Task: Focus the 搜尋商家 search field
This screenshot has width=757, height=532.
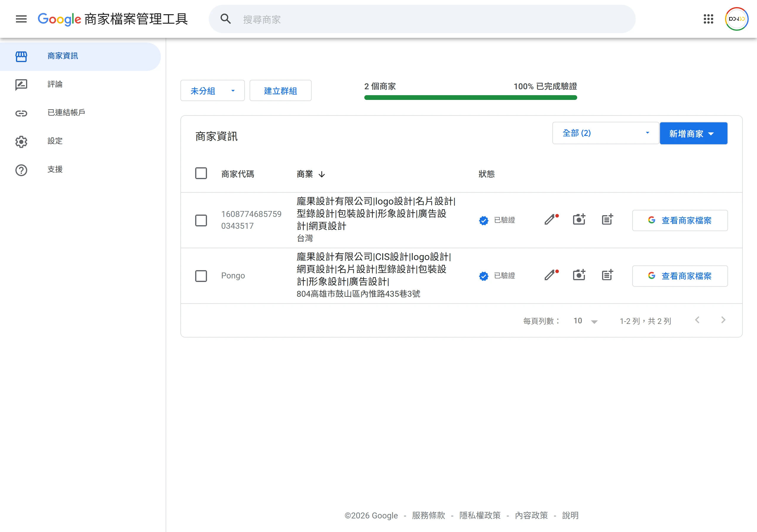Action: click(422, 19)
